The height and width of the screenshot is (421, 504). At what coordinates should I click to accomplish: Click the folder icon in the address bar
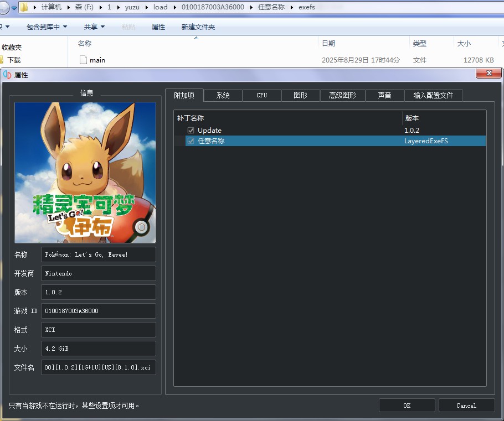tap(24, 7)
